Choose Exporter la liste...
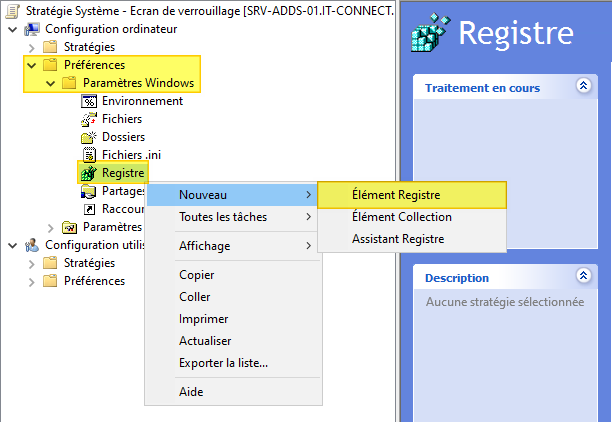Viewport: 612px width, 422px height. pyautogui.click(x=233, y=363)
